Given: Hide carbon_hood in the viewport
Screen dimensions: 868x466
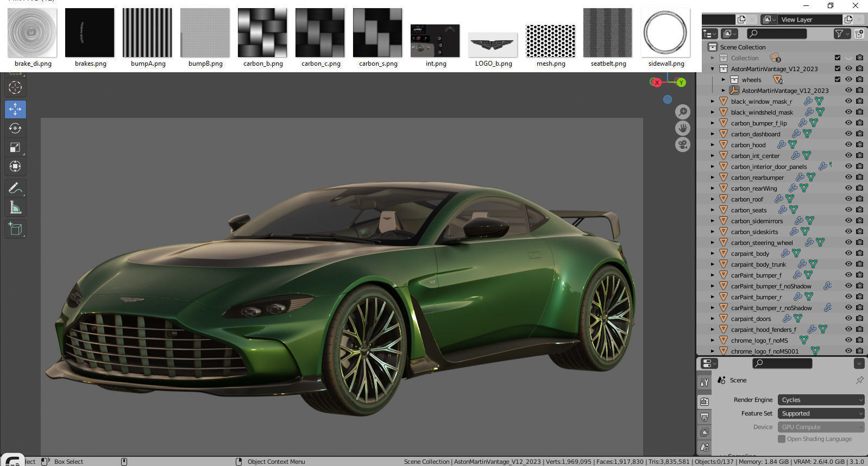Looking at the screenshot, I should pos(848,145).
